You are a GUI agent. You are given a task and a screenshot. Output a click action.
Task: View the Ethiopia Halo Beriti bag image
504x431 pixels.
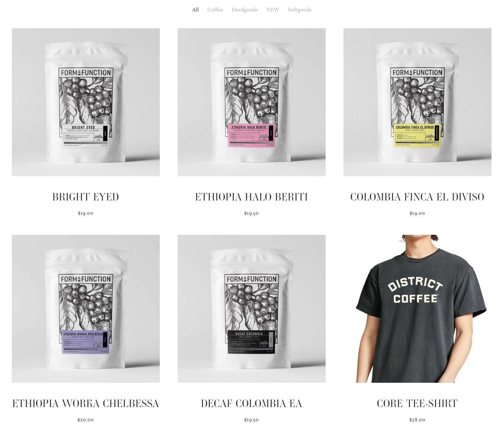pyautogui.click(x=252, y=102)
